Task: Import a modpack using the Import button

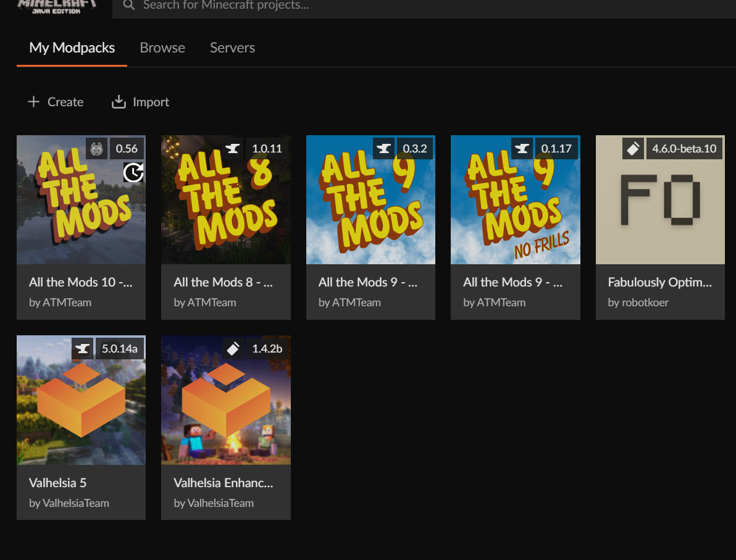Action: pyautogui.click(x=140, y=102)
